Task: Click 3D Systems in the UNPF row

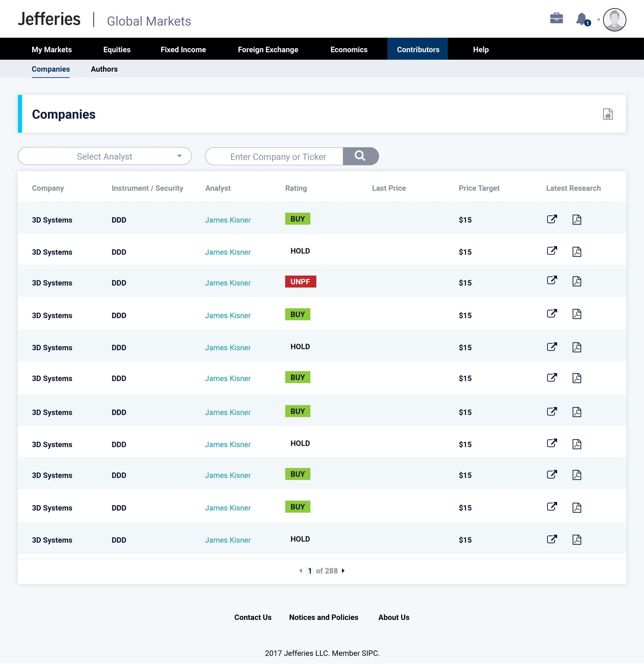Action: tap(52, 283)
